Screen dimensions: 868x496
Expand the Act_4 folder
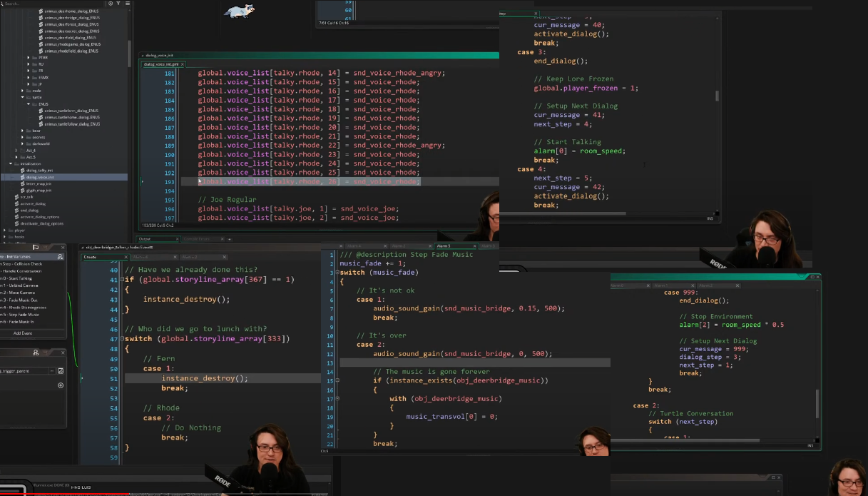(16, 151)
